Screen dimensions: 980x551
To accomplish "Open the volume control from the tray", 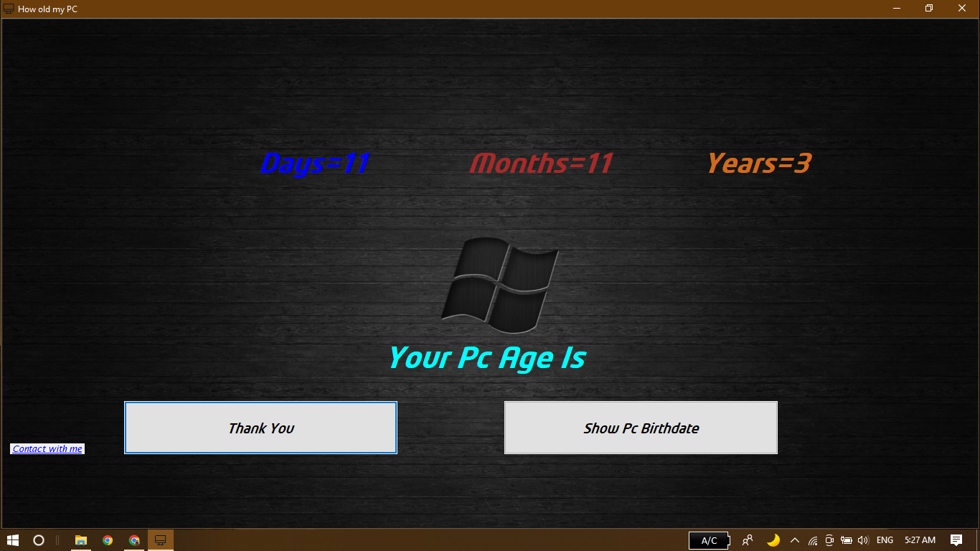I will pos(863,540).
